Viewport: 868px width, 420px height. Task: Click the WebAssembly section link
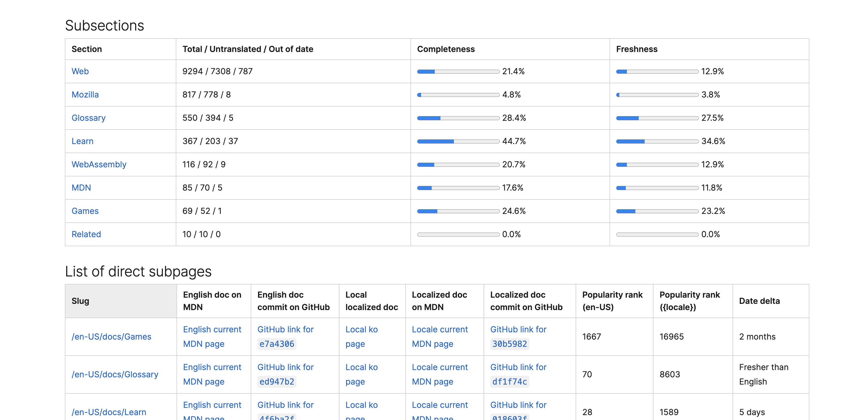pos(99,164)
